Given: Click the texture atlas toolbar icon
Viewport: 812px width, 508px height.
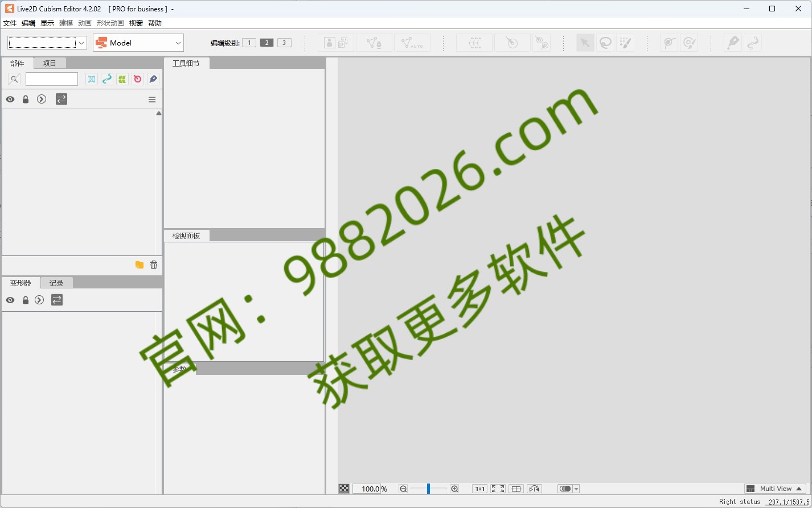Looking at the screenshot, I should coord(336,43).
